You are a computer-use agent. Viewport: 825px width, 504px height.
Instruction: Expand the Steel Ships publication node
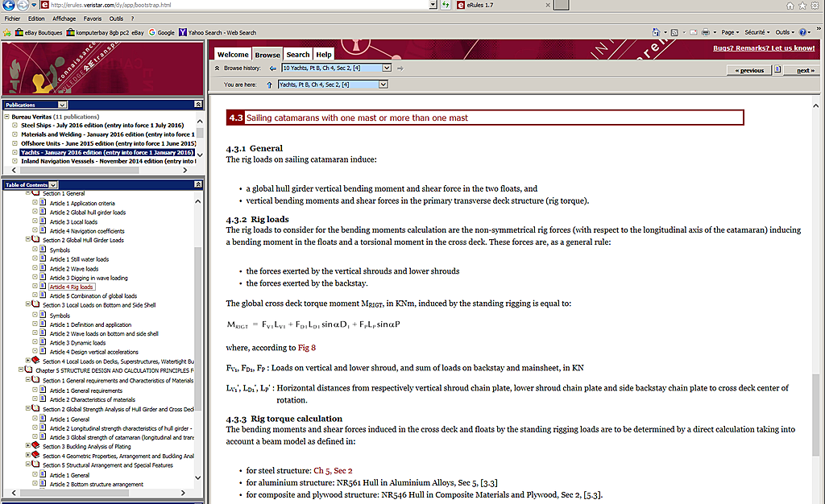tap(15, 126)
